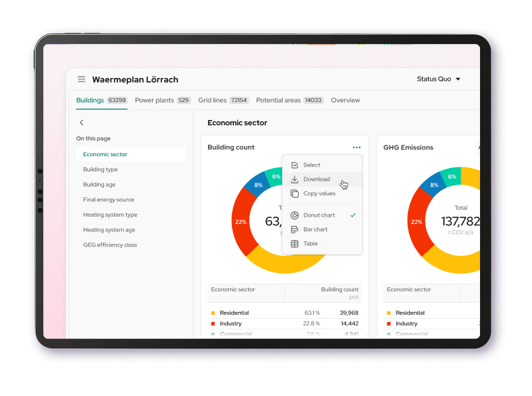Toggle the Select checkbox option
Screen dimensions: 532x396
click(x=295, y=165)
